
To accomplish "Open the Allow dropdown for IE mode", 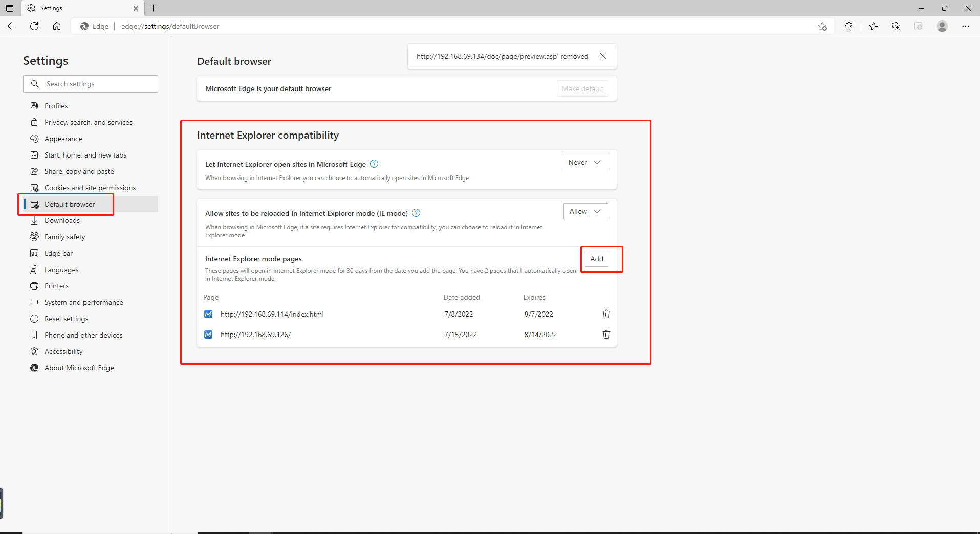I will [585, 212].
